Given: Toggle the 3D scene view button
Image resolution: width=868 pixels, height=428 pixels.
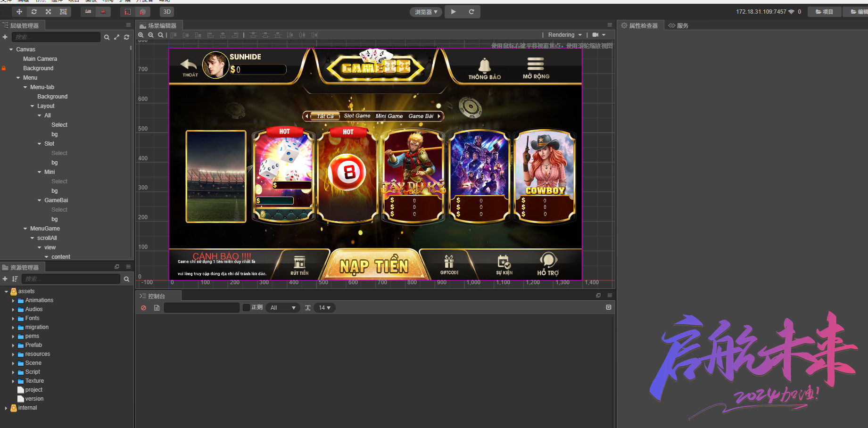Looking at the screenshot, I should (x=167, y=12).
